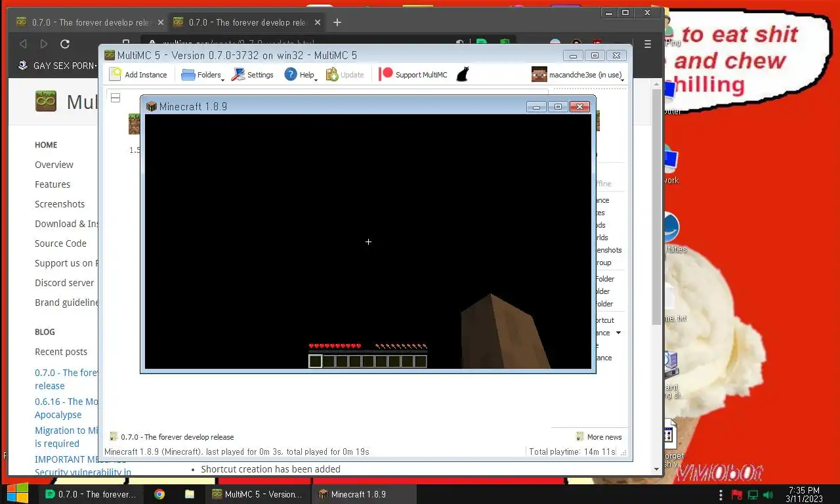Open the Source Code link
This screenshot has width=840, height=504.
click(x=60, y=243)
